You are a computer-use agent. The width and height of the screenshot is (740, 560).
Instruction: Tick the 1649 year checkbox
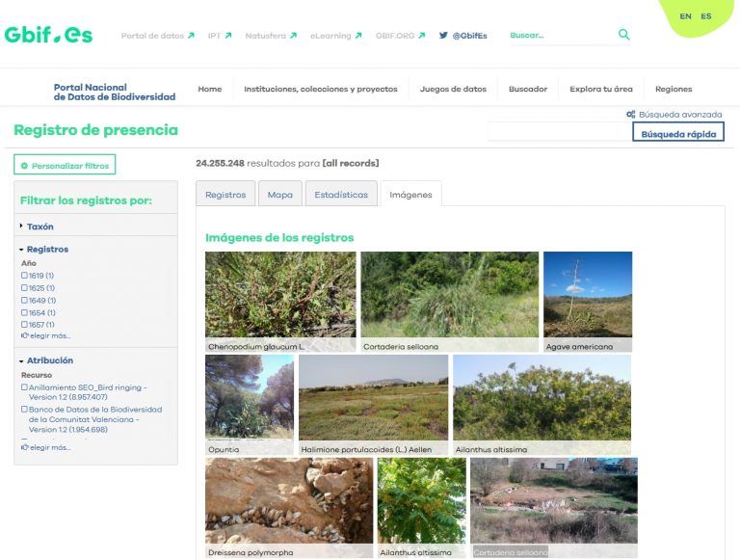pyautogui.click(x=24, y=301)
